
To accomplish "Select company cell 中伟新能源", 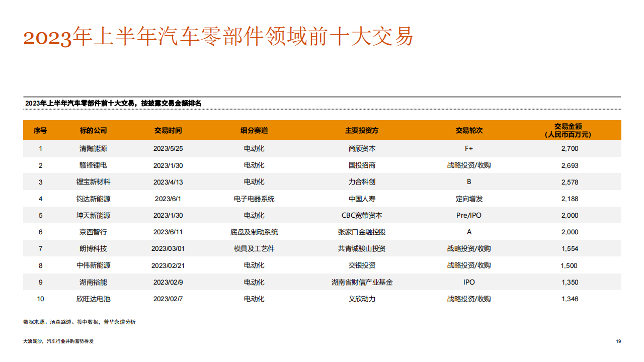I will pos(94,265).
